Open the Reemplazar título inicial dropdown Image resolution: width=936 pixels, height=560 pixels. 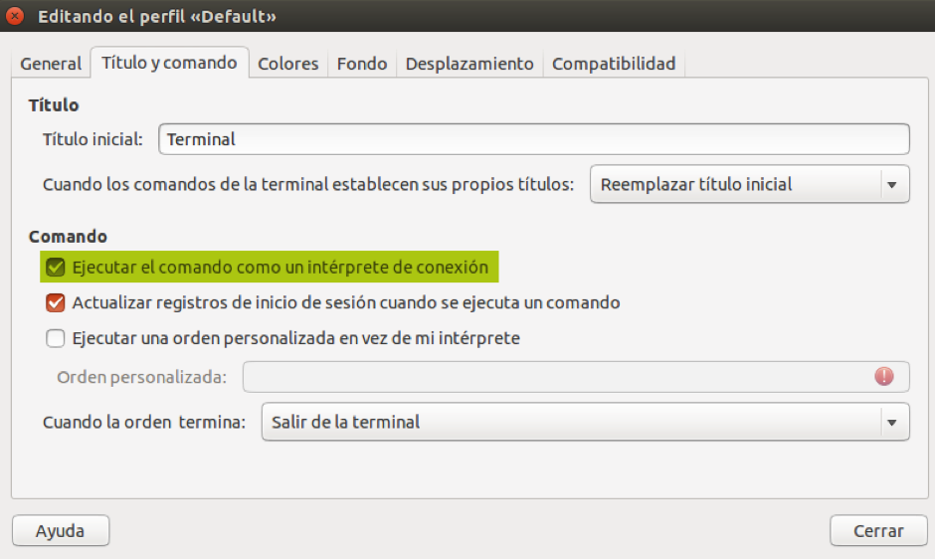coord(750,184)
